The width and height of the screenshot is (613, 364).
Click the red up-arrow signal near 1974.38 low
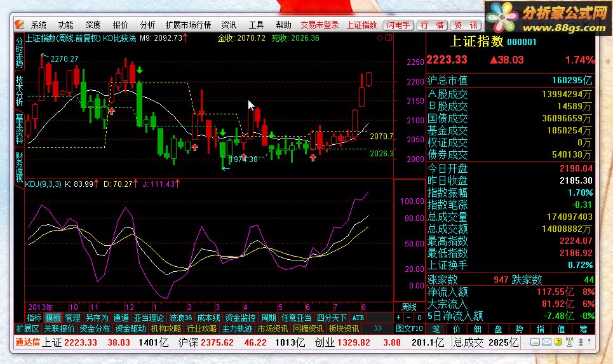(x=243, y=157)
